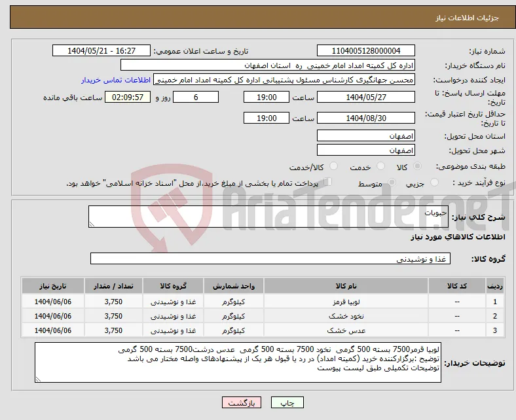Click the کیلوگرم unit in عدس خشک row
Viewport: 516px width, 420px height.
pos(234,330)
